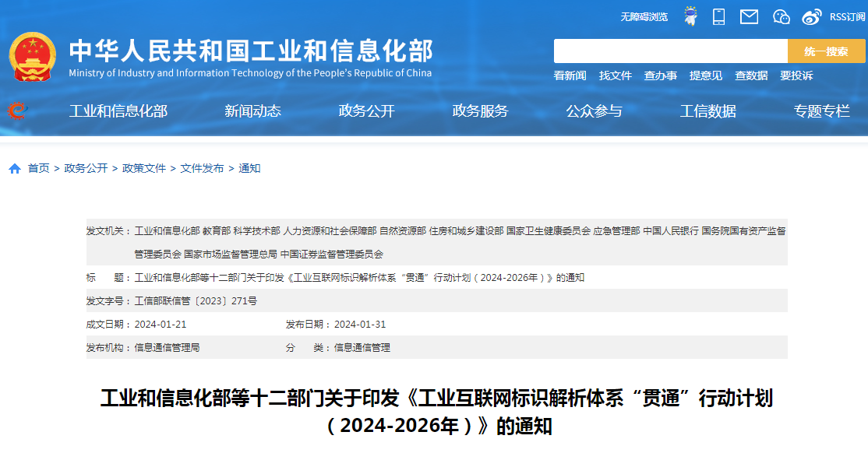
Task: Click the national emblem logo
Action: coord(32,57)
